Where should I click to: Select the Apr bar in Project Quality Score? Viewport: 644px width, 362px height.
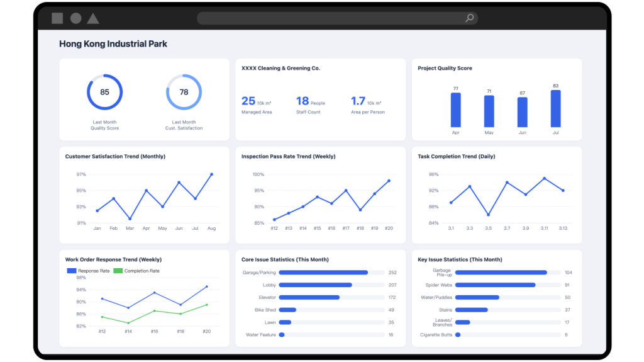pos(455,110)
